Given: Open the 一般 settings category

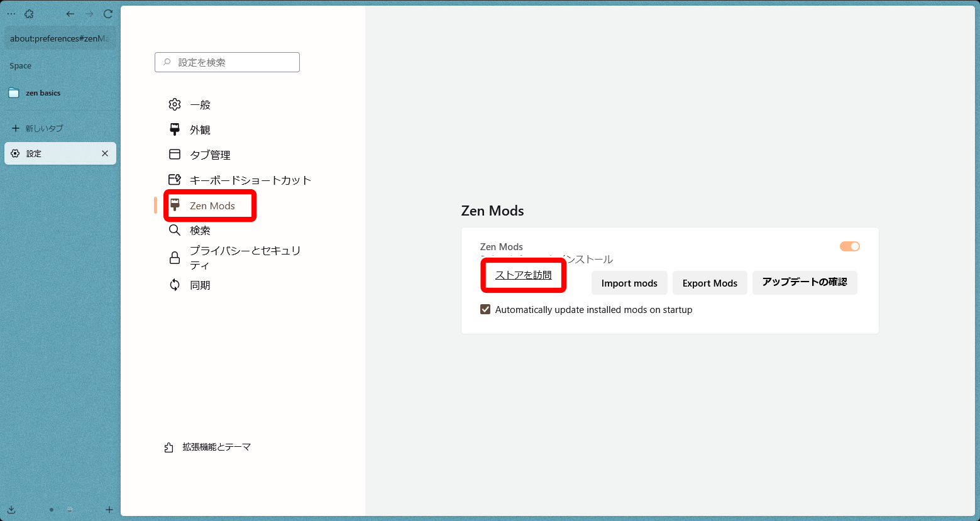Looking at the screenshot, I should pyautogui.click(x=189, y=105).
